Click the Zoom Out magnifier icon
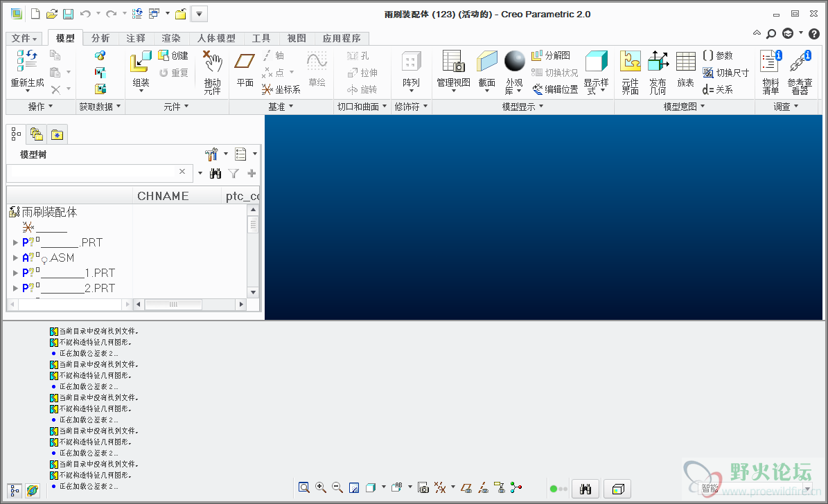Image resolution: width=828 pixels, height=504 pixels. (x=337, y=487)
